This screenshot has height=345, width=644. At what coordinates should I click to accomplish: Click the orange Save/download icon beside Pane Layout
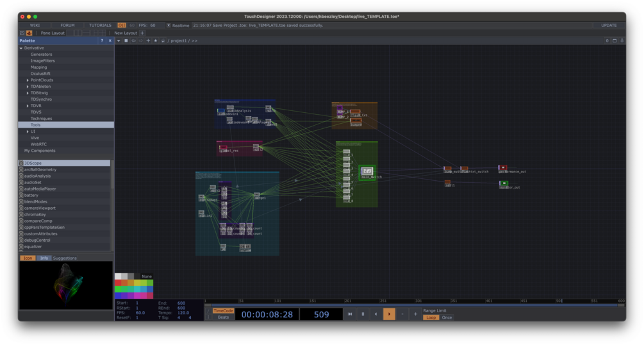[29, 33]
